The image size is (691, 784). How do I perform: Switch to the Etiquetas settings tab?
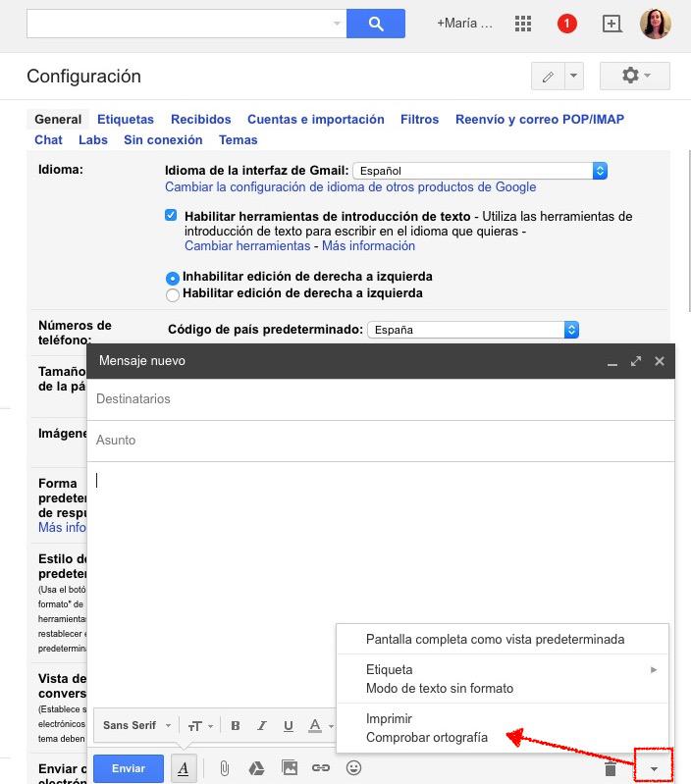click(126, 120)
